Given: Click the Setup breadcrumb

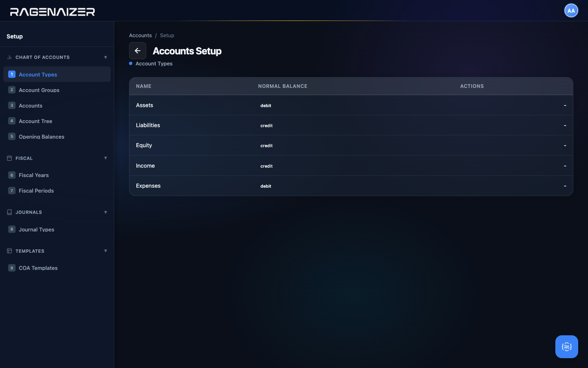Looking at the screenshot, I should point(167,36).
